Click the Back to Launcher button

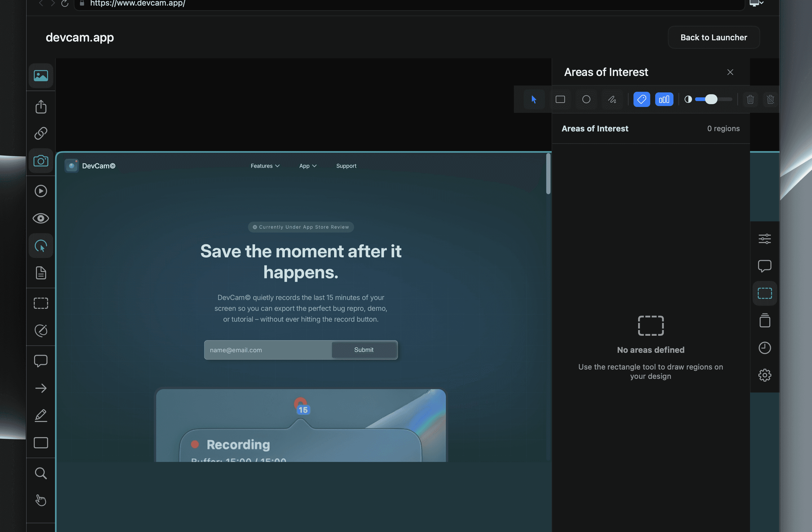click(x=713, y=37)
